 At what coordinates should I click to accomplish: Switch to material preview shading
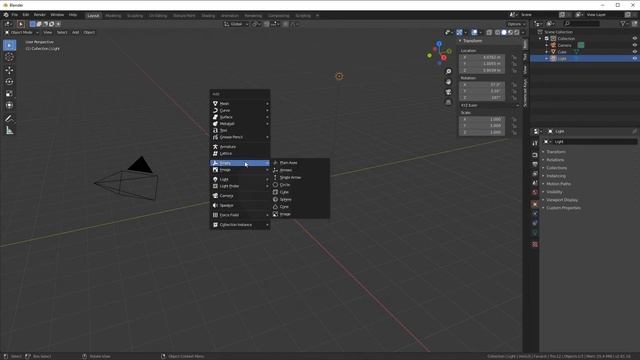[511, 32]
